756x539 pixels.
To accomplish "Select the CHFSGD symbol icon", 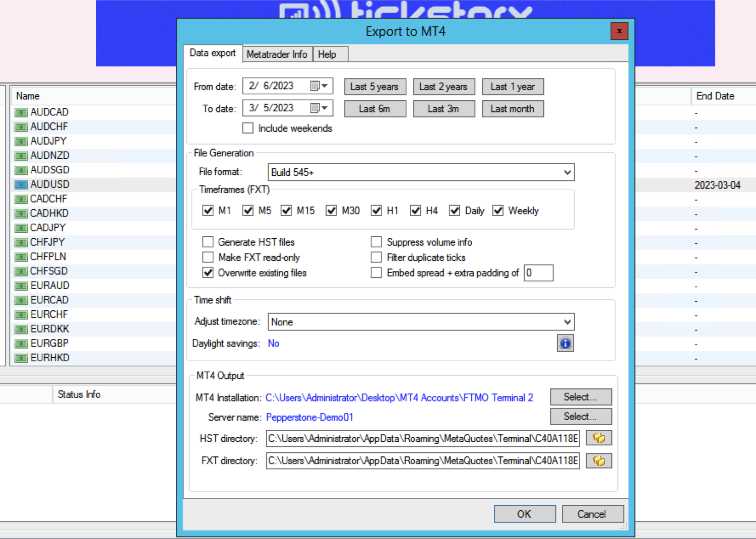I will click(21, 271).
